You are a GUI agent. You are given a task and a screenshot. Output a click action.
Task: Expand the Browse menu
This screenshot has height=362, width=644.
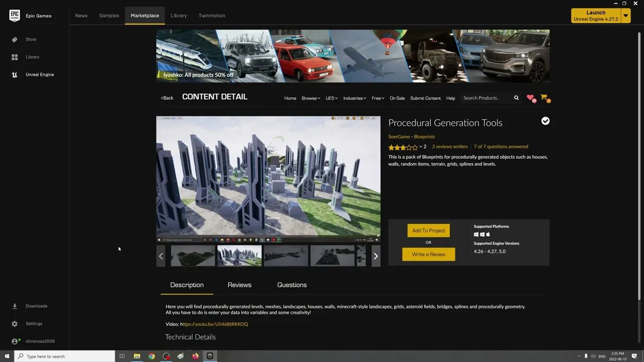[x=310, y=98]
